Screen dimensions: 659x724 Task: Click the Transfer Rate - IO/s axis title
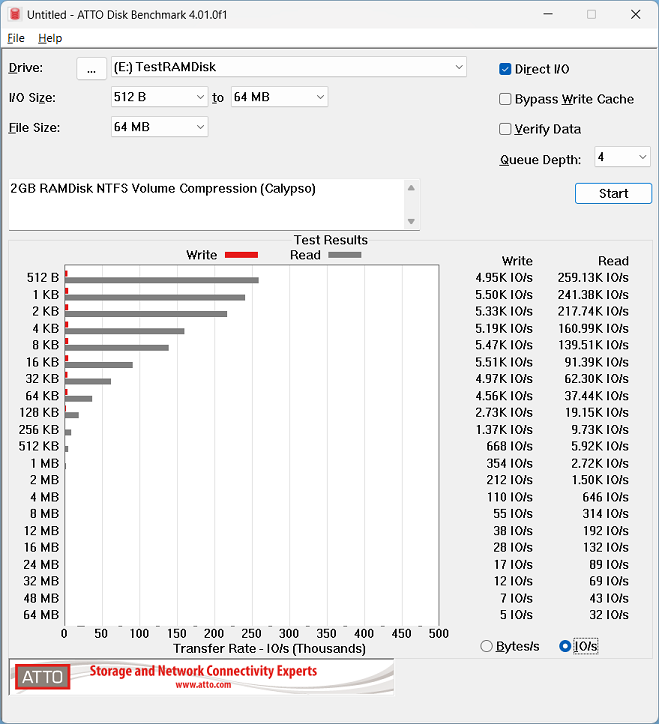pyautogui.click(x=269, y=648)
